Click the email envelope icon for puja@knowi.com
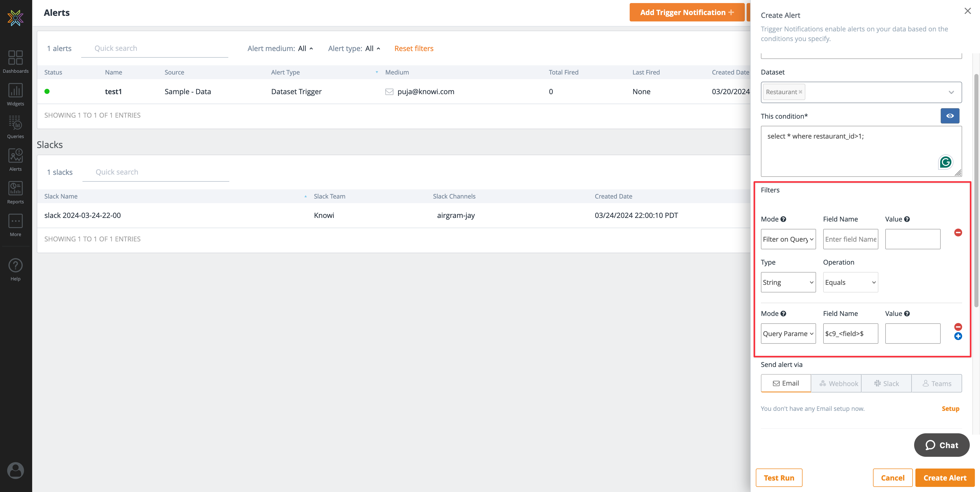This screenshot has height=492, width=980. click(x=389, y=92)
